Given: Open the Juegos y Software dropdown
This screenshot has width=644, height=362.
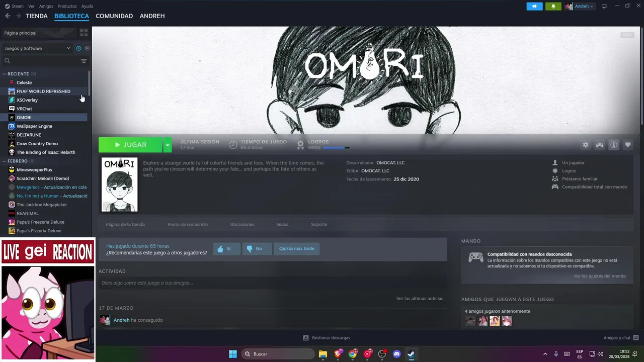Looking at the screenshot, I should (x=37, y=48).
